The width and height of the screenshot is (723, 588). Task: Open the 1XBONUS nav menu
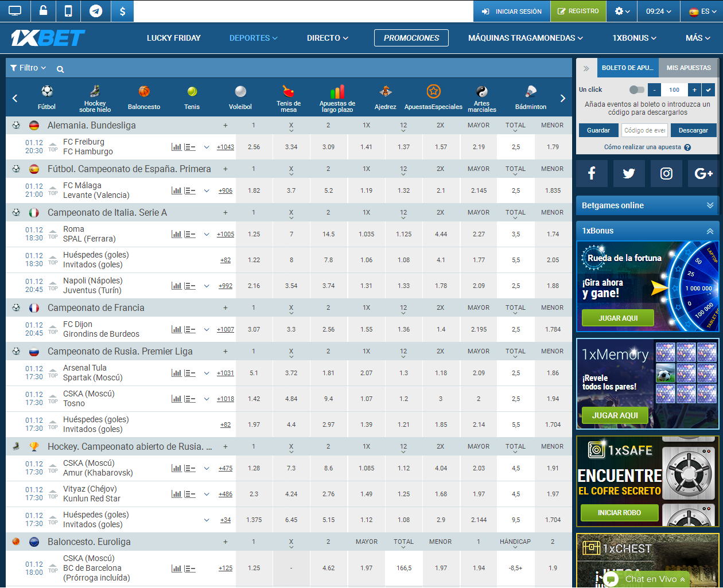[635, 38]
